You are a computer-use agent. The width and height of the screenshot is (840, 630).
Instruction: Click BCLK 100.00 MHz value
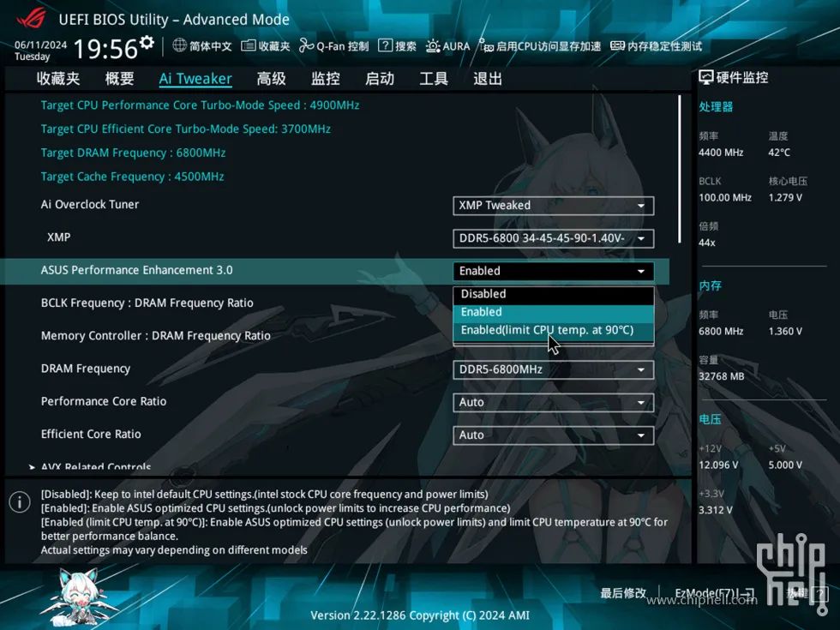[x=725, y=198]
